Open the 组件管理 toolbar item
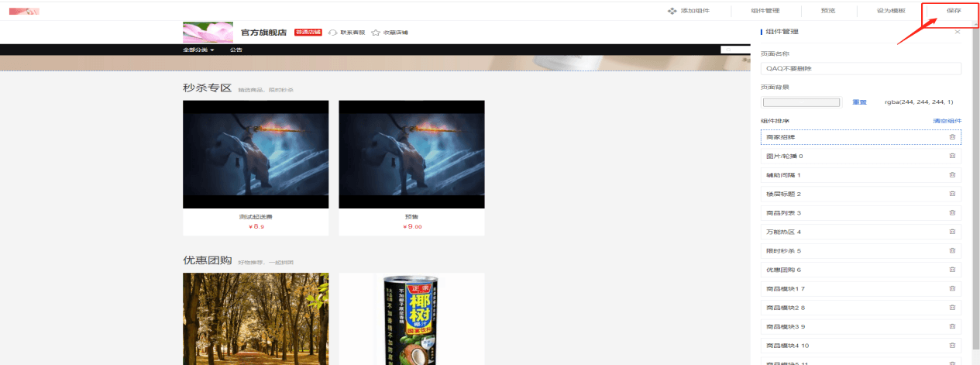Screen dimensions: 980x365 click(765, 11)
